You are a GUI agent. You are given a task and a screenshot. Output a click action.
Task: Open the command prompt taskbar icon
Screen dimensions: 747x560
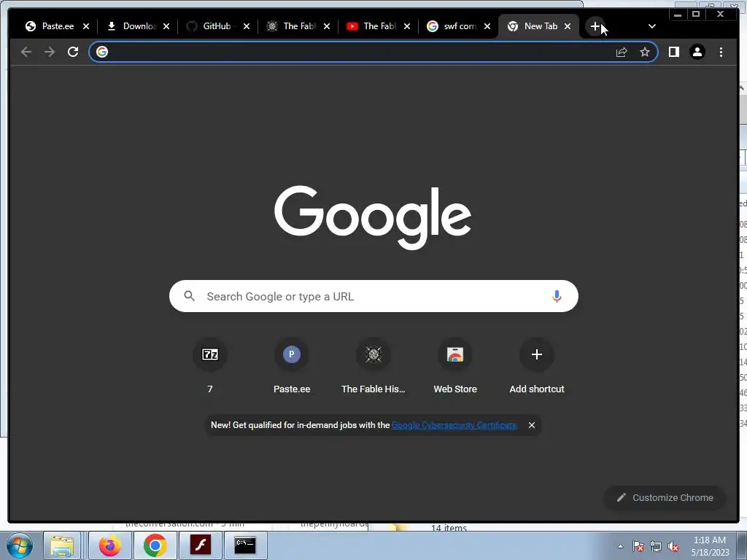(245, 545)
